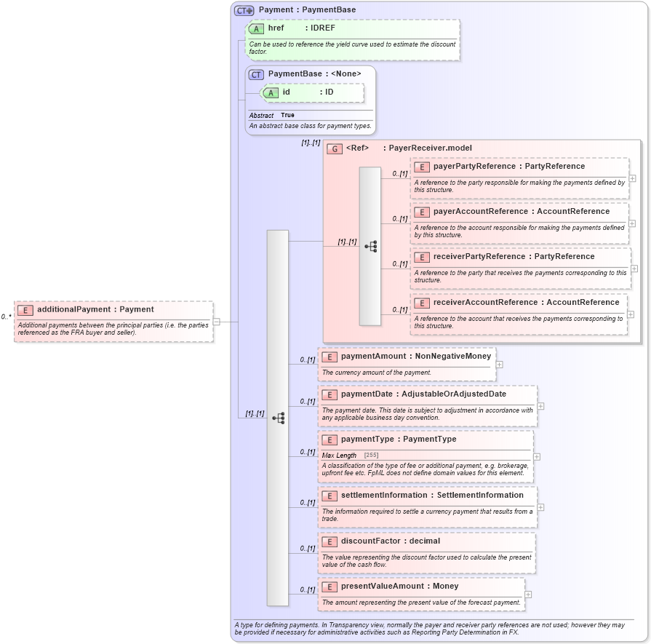The height and width of the screenshot is (644, 651).
Task: Select 'presentValueAmount : Money' text
Action: coord(400,586)
